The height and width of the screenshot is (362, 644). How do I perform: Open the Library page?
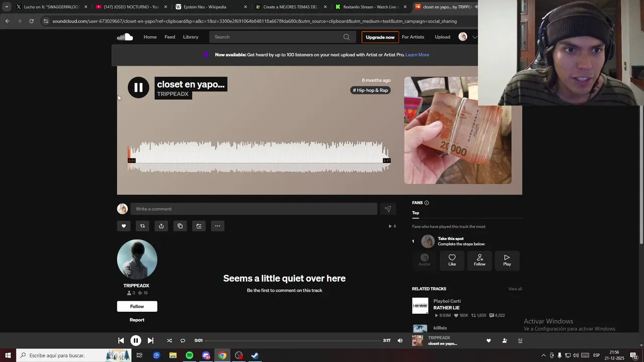[x=191, y=37]
